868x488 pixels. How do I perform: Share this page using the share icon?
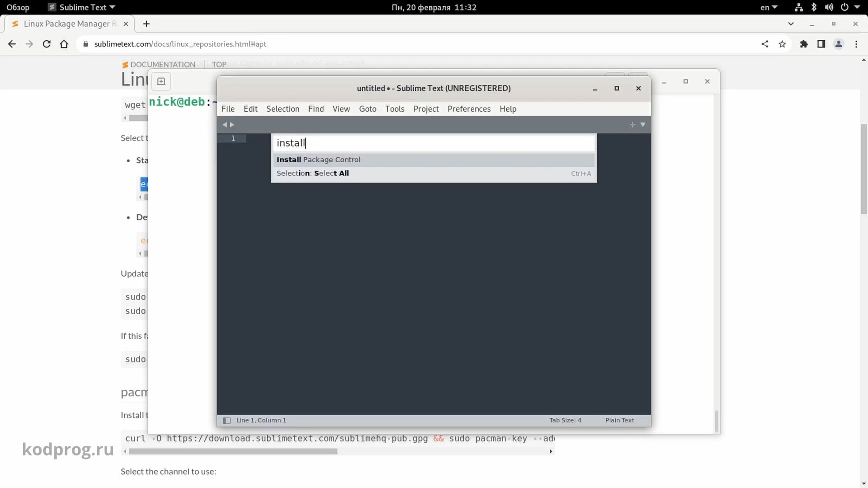click(765, 44)
